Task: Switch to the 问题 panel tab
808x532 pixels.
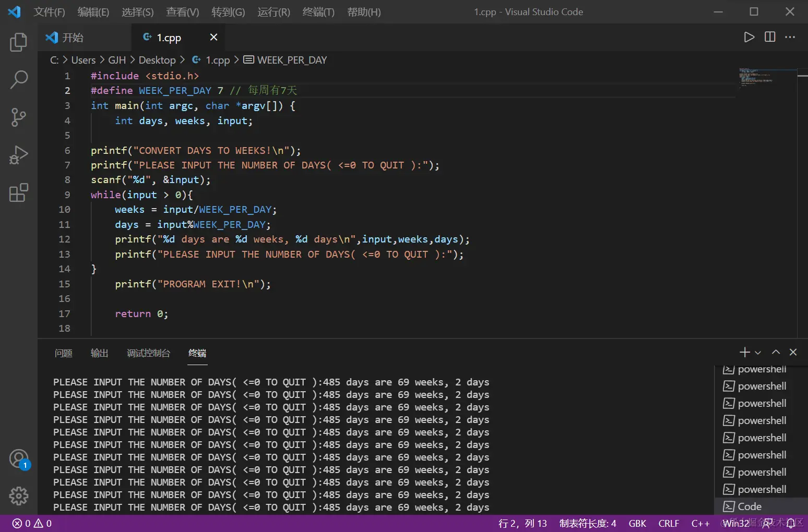Action: (64, 353)
